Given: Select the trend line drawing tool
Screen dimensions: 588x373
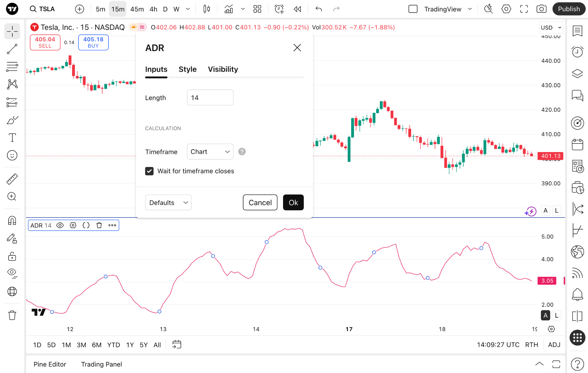Looking at the screenshot, I should click(x=12, y=49).
